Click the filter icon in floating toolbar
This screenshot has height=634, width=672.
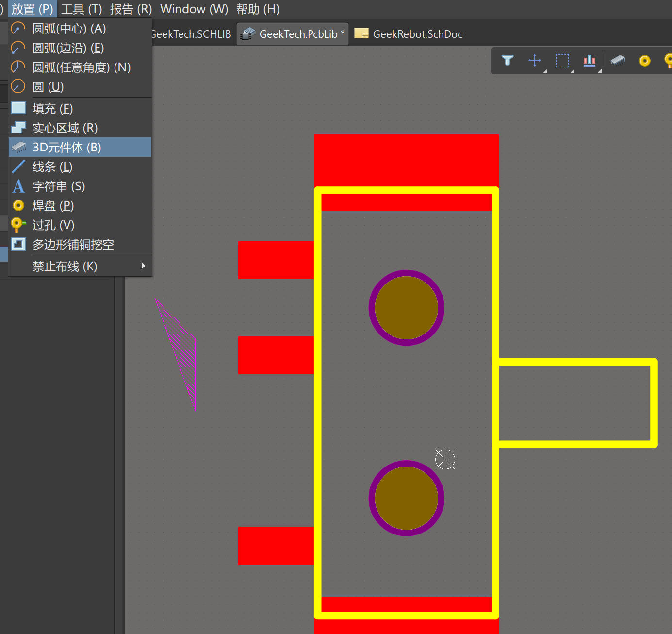click(x=508, y=60)
